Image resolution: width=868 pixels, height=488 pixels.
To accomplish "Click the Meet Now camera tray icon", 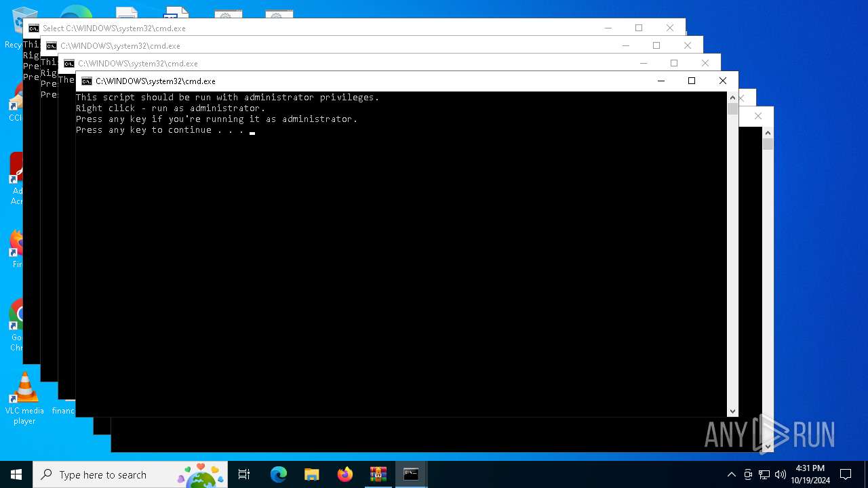I will 748,474.
